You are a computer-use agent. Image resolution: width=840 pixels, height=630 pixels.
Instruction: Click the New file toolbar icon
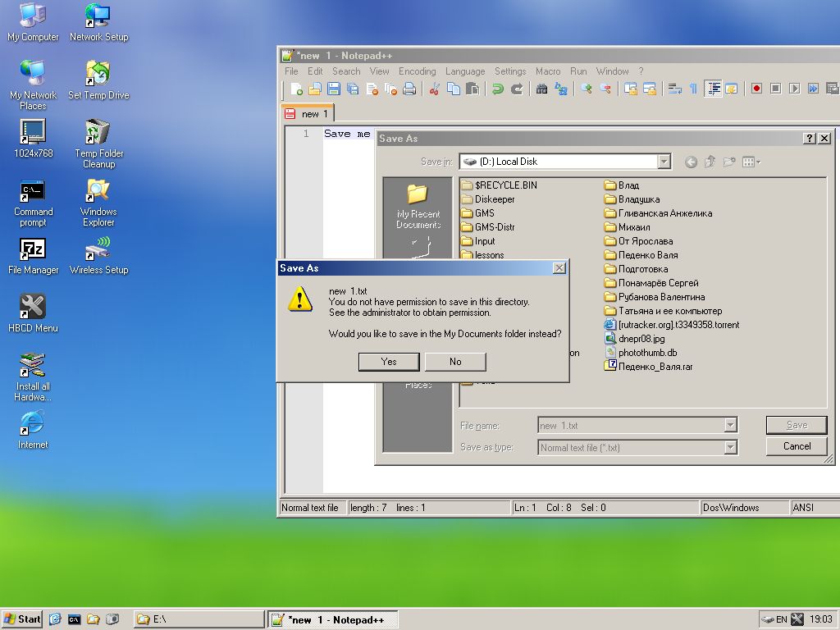click(296, 89)
